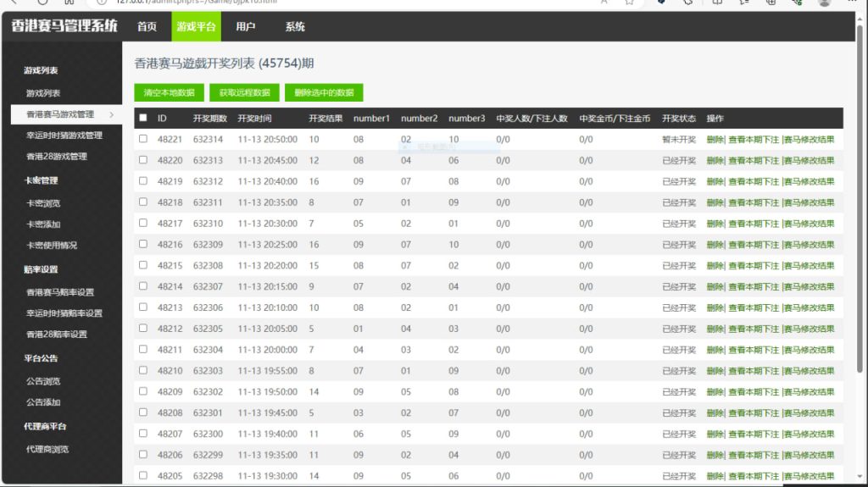The width and height of the screenshot is (868, 487).
Task: Click the 开奖期数 column header
Action: pyautogui.click(x=210, y=119)
